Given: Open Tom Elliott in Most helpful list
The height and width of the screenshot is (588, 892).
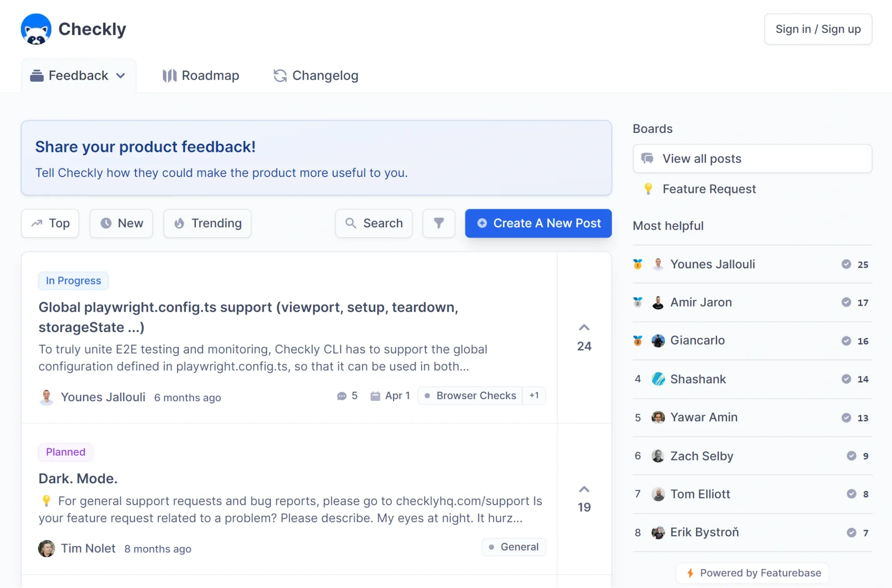Looking at the screenshot, I should (752, 494).
